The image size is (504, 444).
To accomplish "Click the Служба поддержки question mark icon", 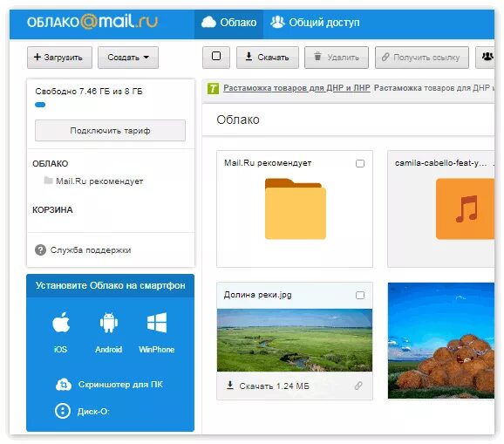I will click(40, 249).
